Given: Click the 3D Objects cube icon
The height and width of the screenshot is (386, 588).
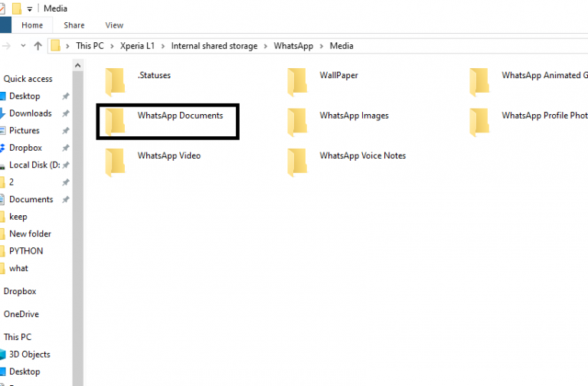Looking at the screenshot, I should 2,355.
